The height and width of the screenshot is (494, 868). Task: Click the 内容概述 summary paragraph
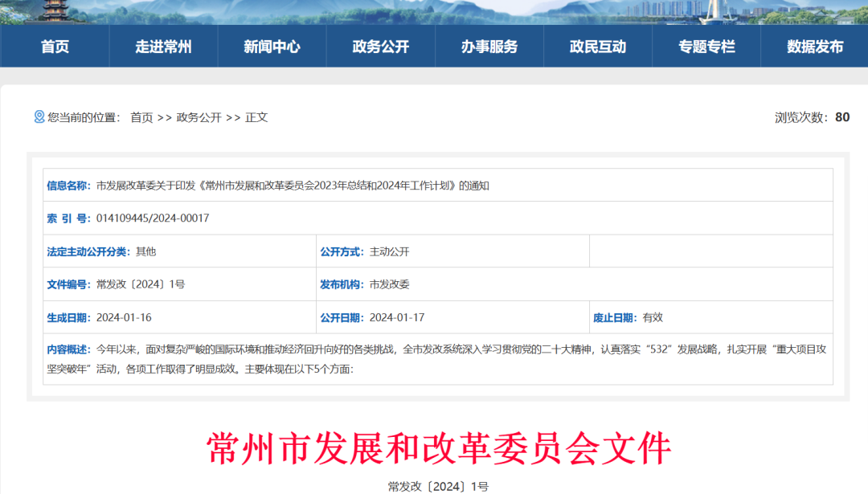point(434,359)
